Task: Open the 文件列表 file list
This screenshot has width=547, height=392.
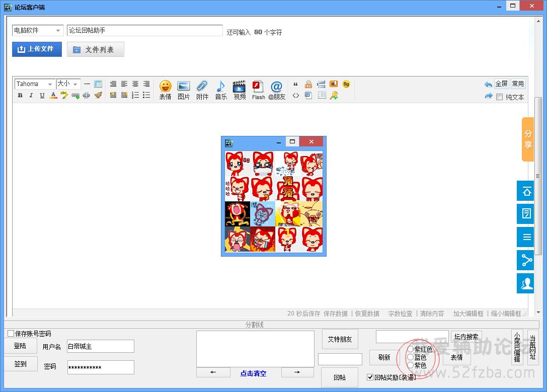Action: pyautogui.click(x=96, y=49)
